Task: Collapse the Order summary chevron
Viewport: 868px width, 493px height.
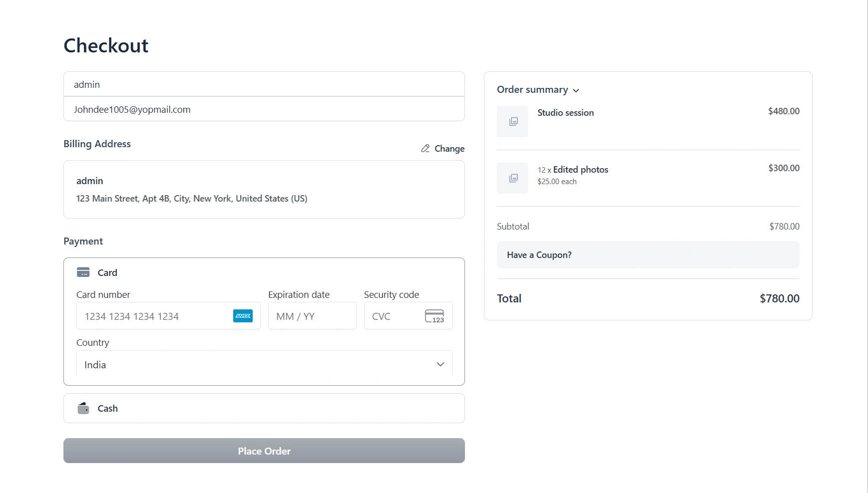Action: (576, 90)
